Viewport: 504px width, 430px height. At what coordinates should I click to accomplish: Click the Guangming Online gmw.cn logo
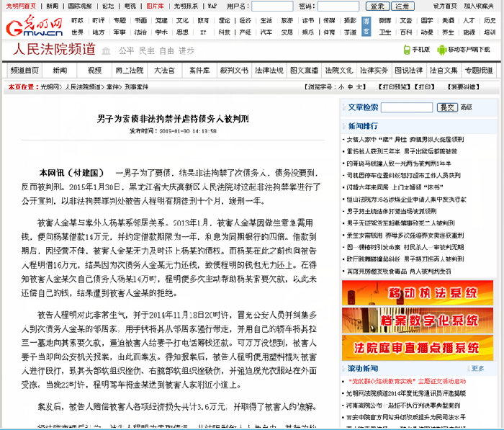click(35, 25)
